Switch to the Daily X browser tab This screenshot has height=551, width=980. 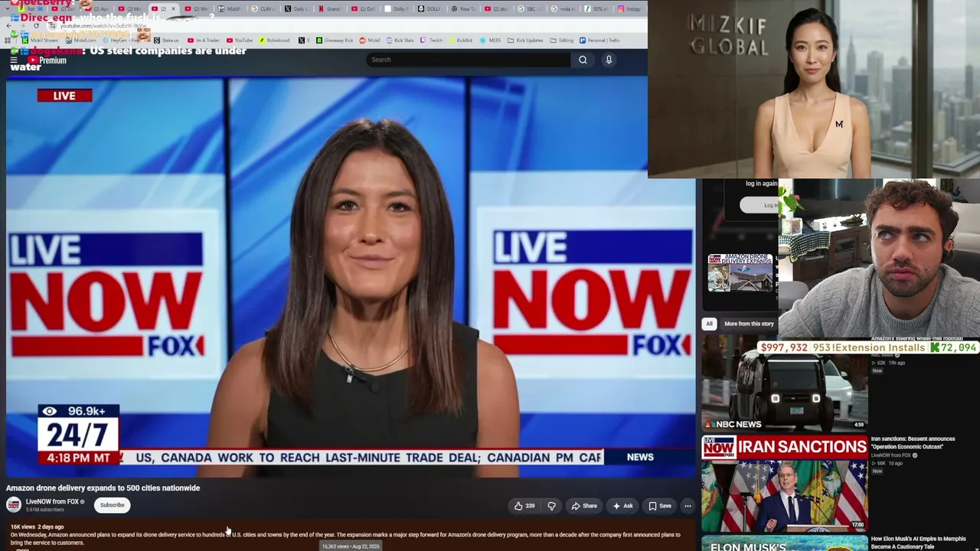[x=296, y=9]
